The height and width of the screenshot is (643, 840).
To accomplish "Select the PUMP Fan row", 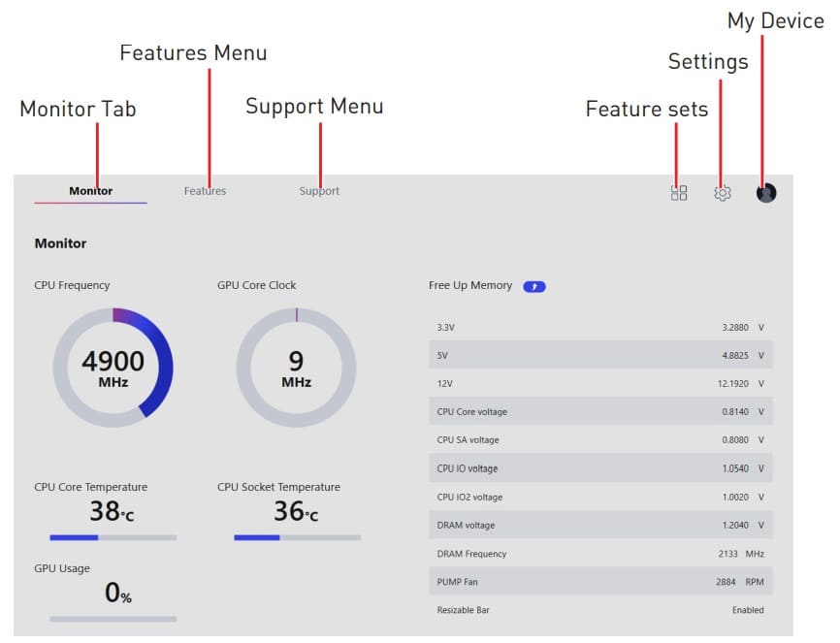I will (600, 582).
